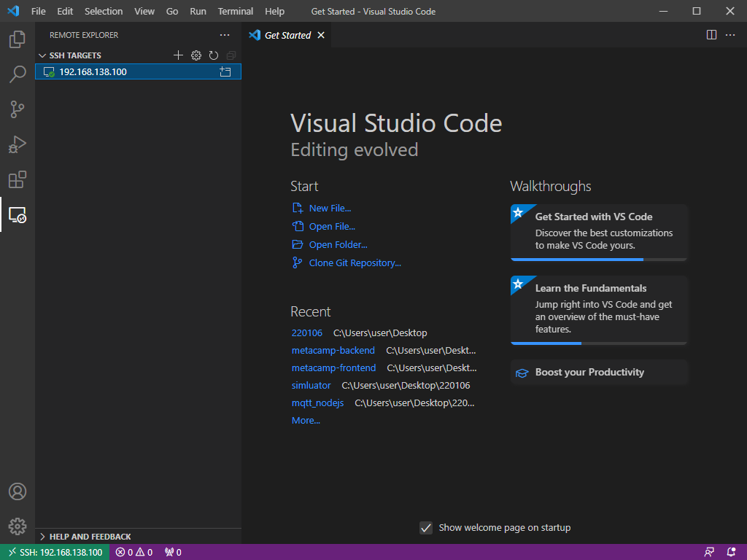Split the editor right
747x560 pixels.
point(711,35)
